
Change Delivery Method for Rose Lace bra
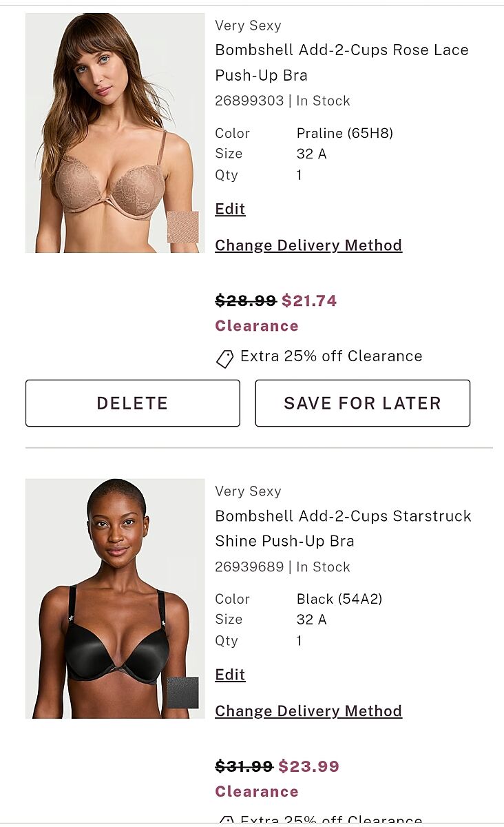tap(308, 245)
